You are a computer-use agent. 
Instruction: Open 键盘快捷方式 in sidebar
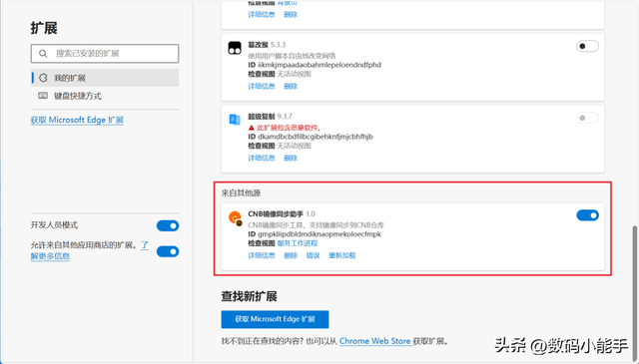105,96
